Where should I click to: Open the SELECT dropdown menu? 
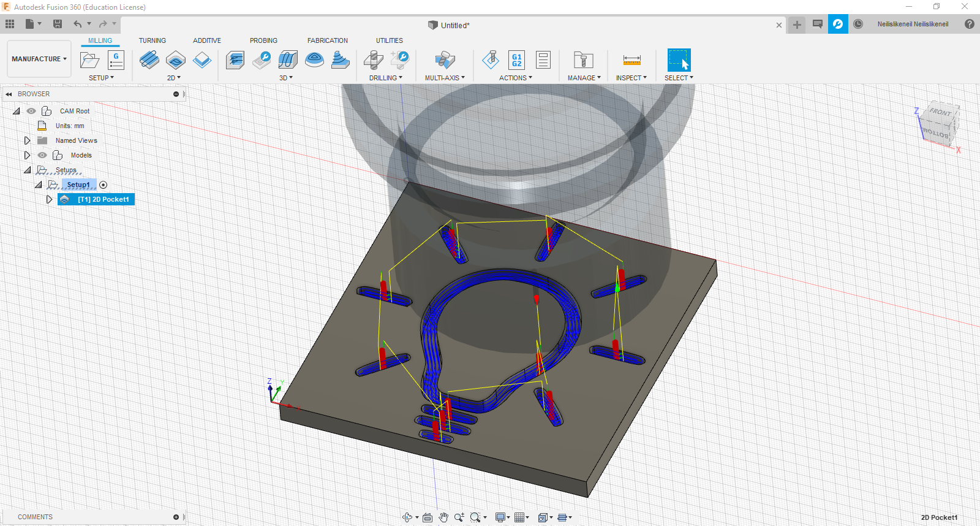click(x=679, y=78)
